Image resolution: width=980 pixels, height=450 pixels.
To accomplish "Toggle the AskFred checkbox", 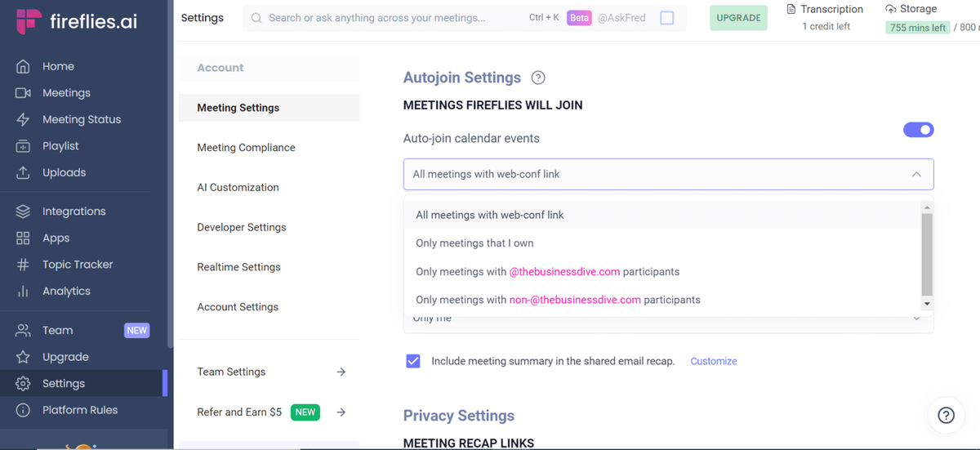I will 667,18.
